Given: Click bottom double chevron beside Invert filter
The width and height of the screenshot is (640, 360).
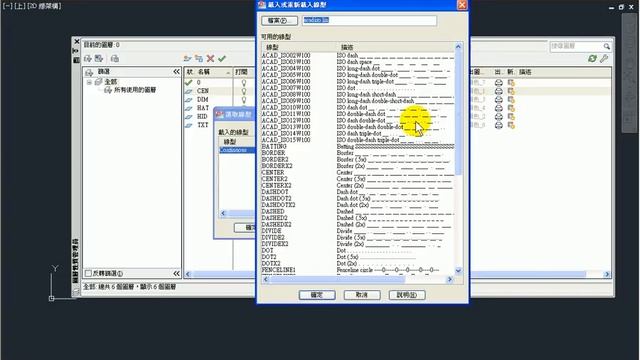Looking at the screenshot, I should 176,273.
